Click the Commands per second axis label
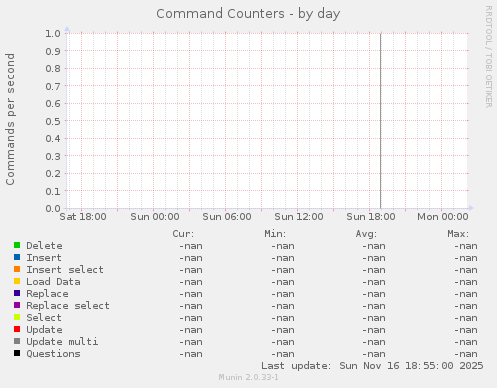The image size is (497, 388). pyautogui.click(x=10, y=119)
